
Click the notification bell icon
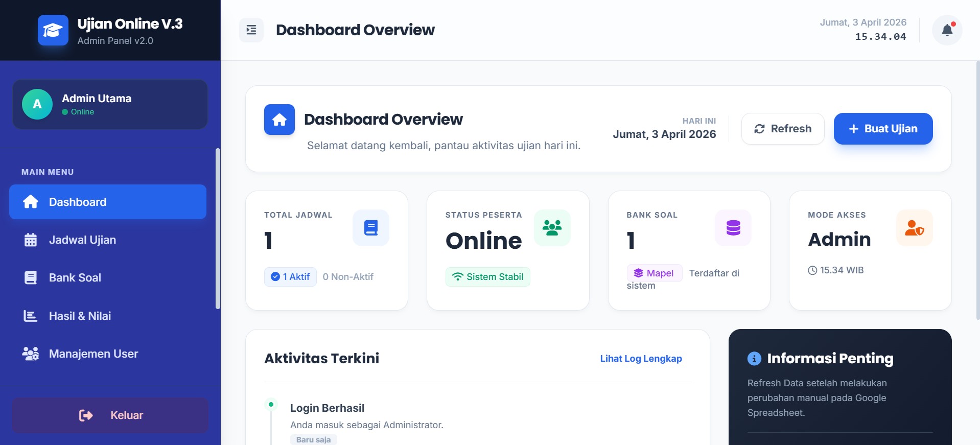click(947, 30)
